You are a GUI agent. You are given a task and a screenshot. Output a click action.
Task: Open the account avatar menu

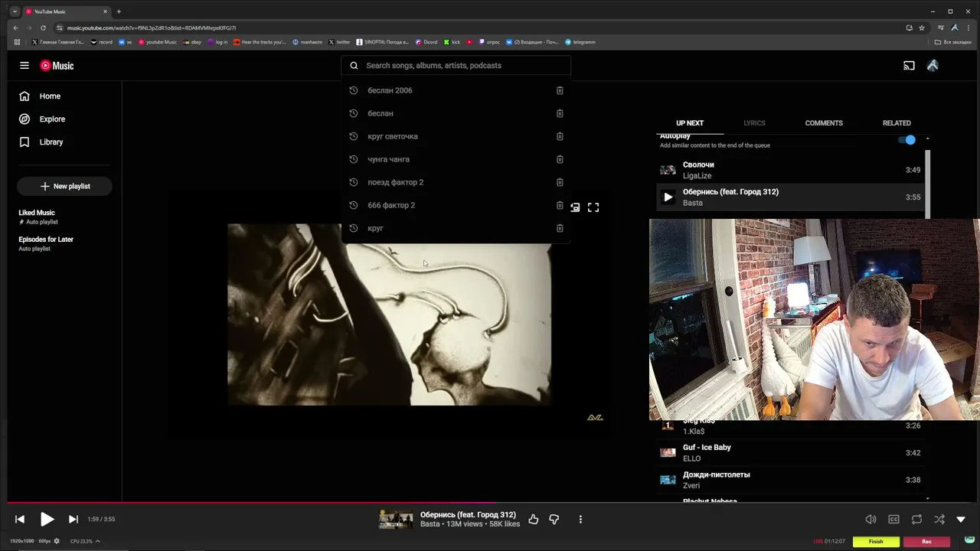[933, 66]
